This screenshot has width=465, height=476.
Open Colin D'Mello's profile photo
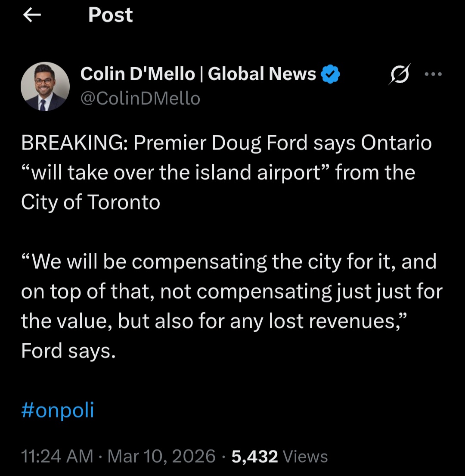[x=45, y=87]
